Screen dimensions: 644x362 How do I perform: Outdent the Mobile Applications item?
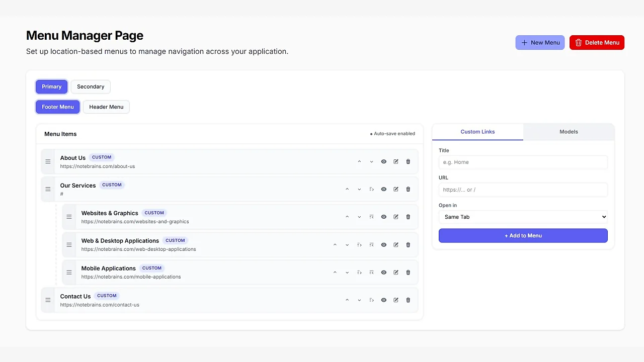371,272
